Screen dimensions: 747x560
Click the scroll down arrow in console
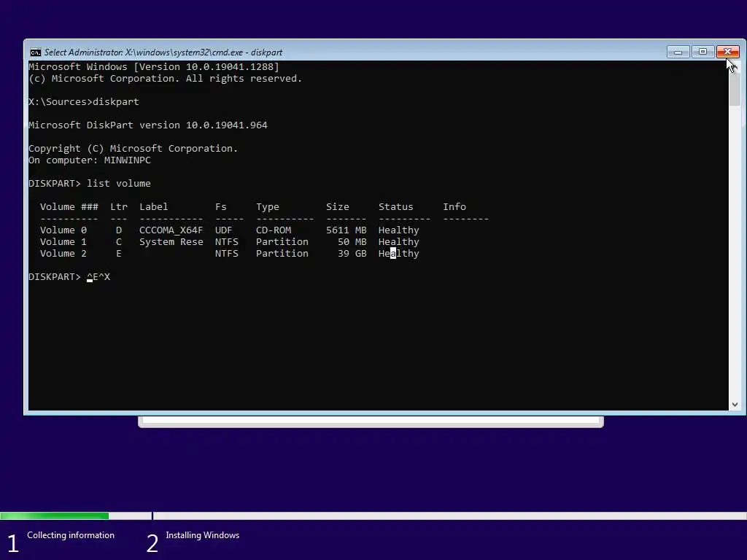734,404
